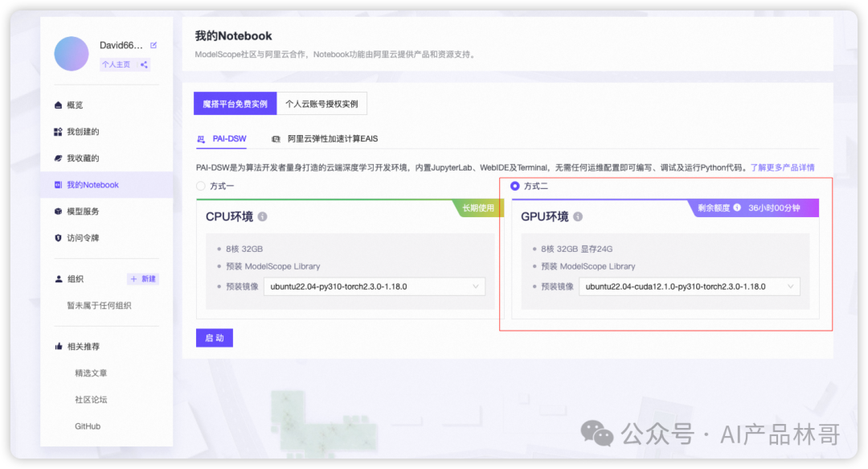Click the 我的Notebook page heading
Screen dimensions: 868x469
click(x=234, y=36)
